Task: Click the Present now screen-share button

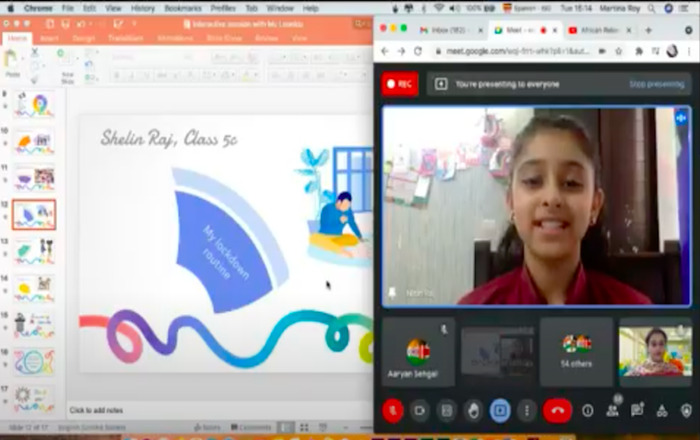Action: (500, 411)
